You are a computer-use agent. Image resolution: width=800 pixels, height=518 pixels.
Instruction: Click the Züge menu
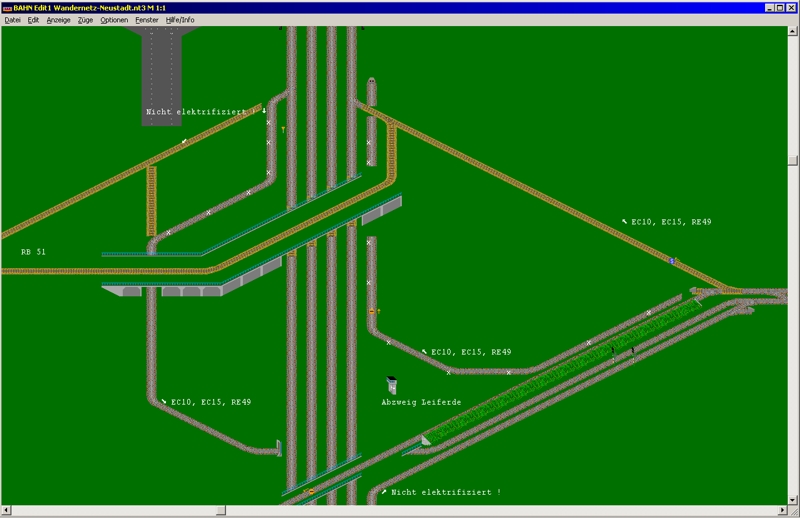click(85, 20)
